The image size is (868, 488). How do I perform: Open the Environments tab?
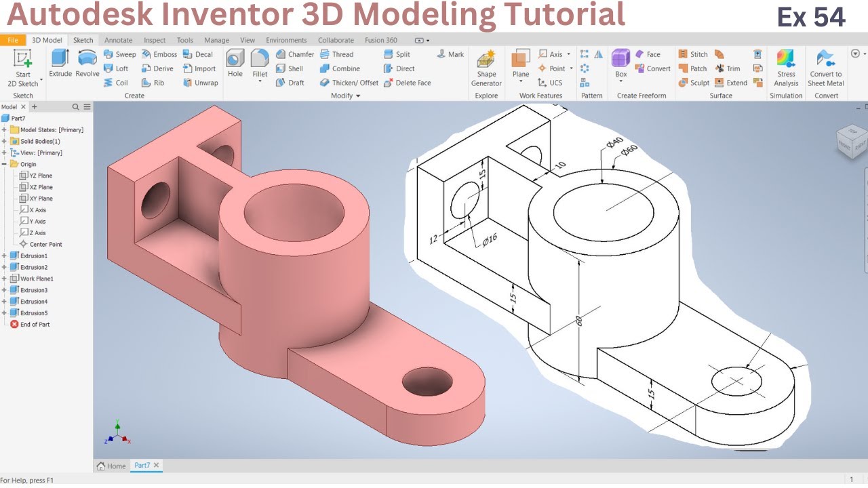tap(286, 40)
